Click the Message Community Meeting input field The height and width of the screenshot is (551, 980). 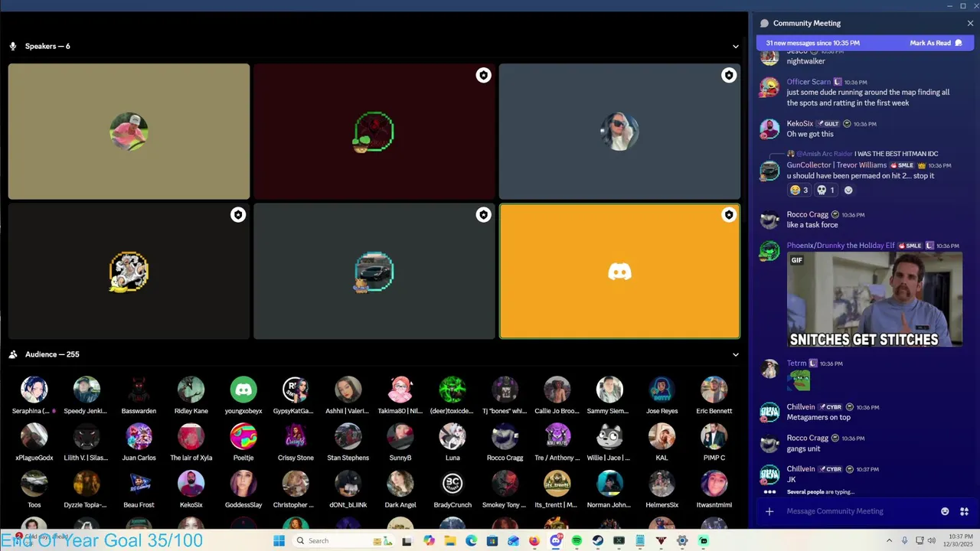coord(858,511)
